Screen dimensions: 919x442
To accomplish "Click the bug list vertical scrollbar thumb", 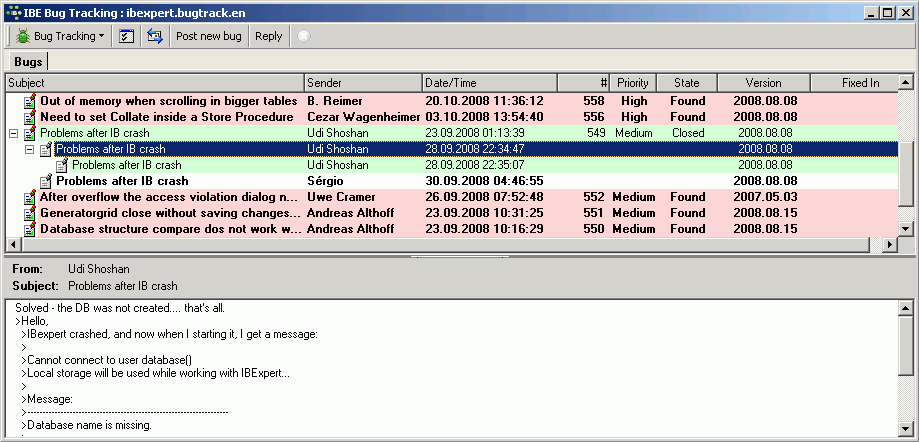I will coord(906,174).
